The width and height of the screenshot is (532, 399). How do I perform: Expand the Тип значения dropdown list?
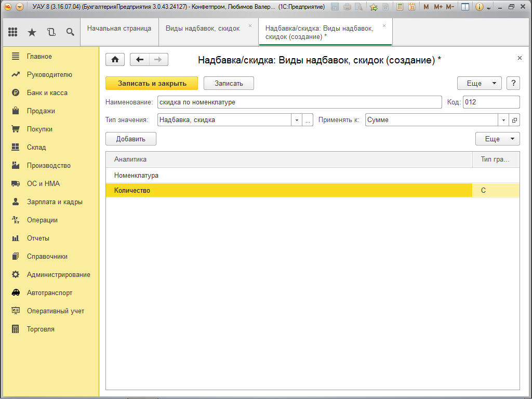(297, 120)
